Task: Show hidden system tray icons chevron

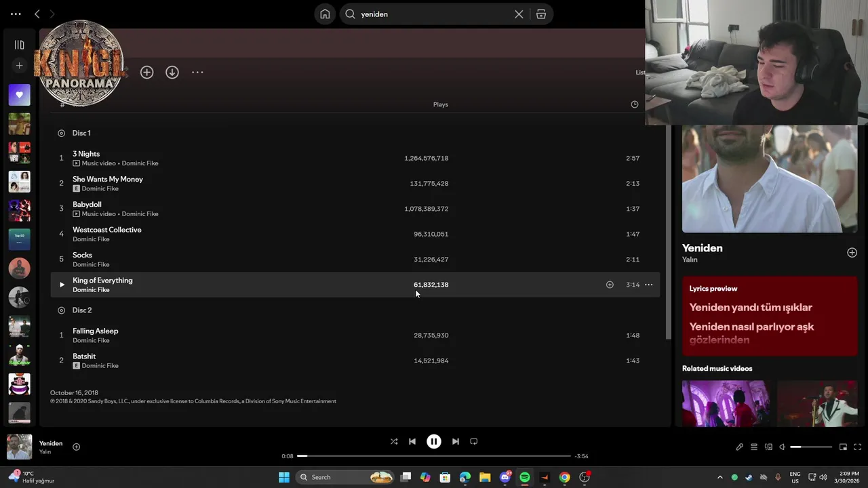Action: pyautogui.click(x=719, y=477)
